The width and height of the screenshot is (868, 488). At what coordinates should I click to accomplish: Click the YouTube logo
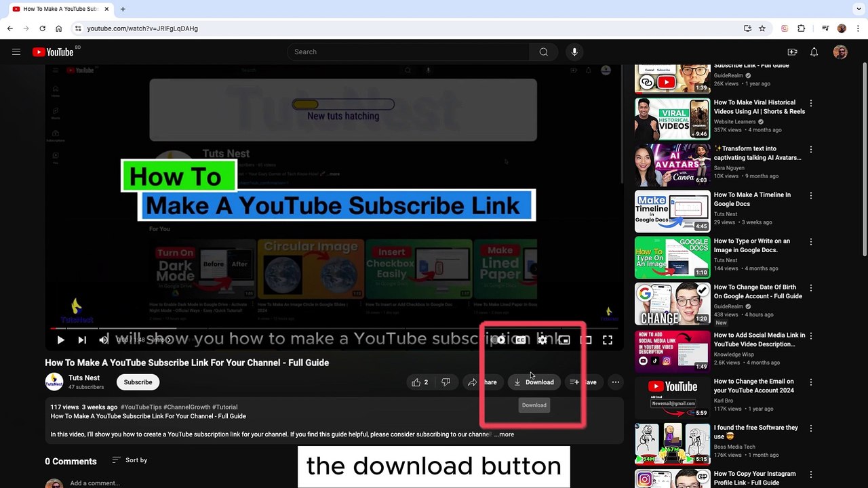[52, 52]
